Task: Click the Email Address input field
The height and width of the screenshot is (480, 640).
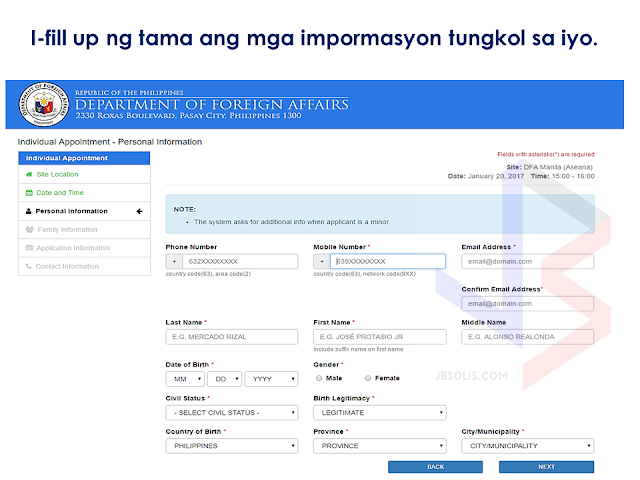Action: (x=527, y=261)
